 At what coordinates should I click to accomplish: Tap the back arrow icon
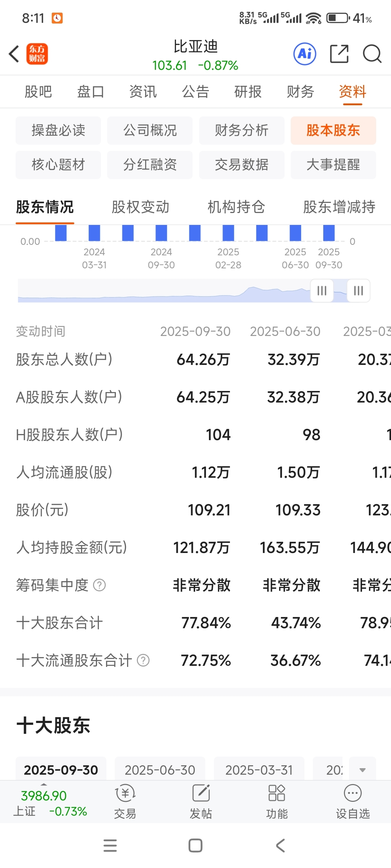14,54
